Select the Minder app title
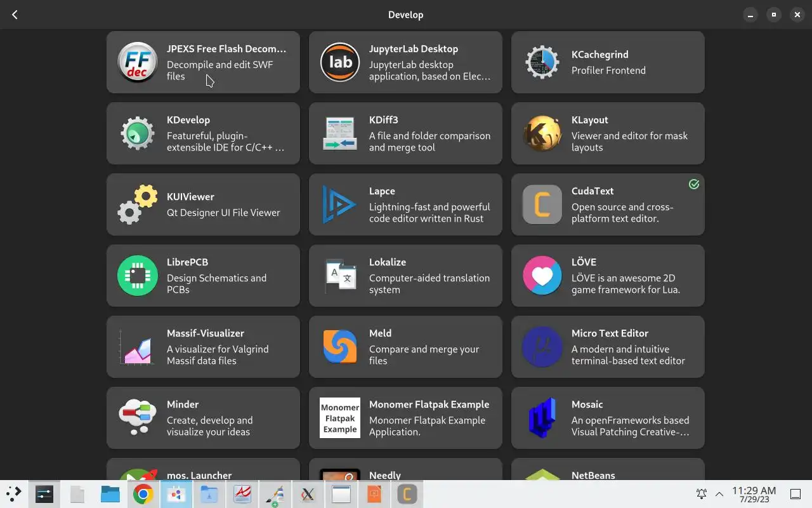812x508 pixels. (x=183, y=404)
